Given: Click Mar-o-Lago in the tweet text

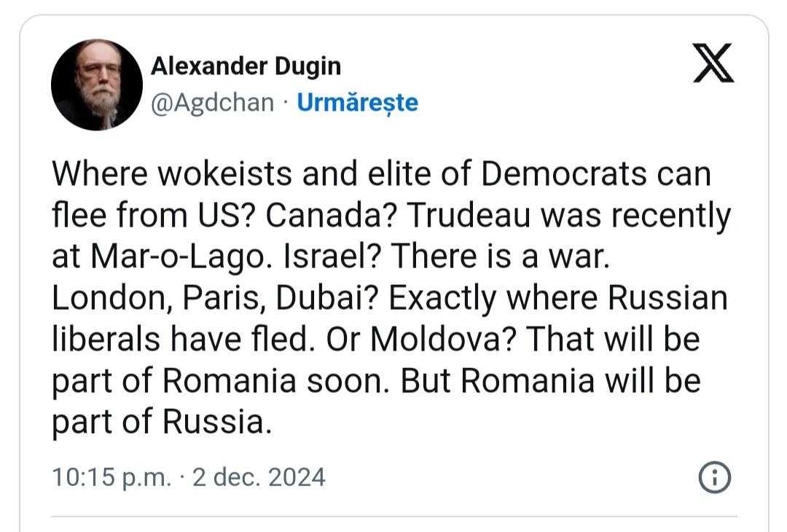Looking at the screenshot, I should (x=179, y=257).
